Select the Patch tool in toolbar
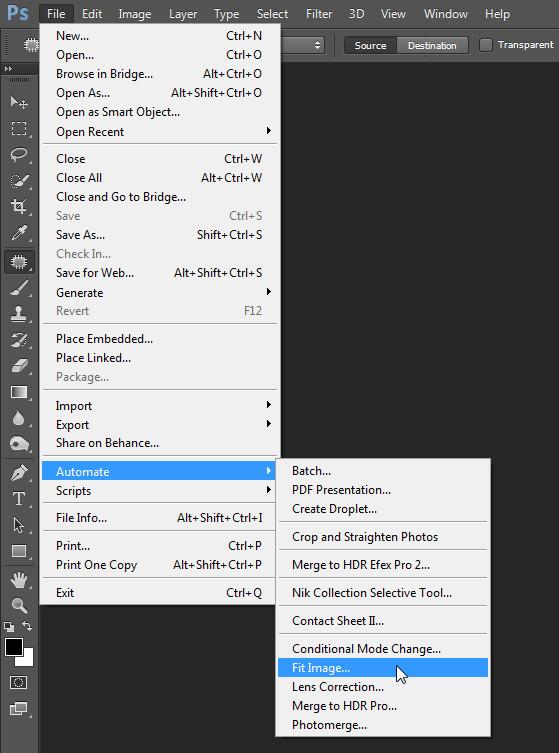Viewport: 559px width, 753px height. tap(19, 262)
